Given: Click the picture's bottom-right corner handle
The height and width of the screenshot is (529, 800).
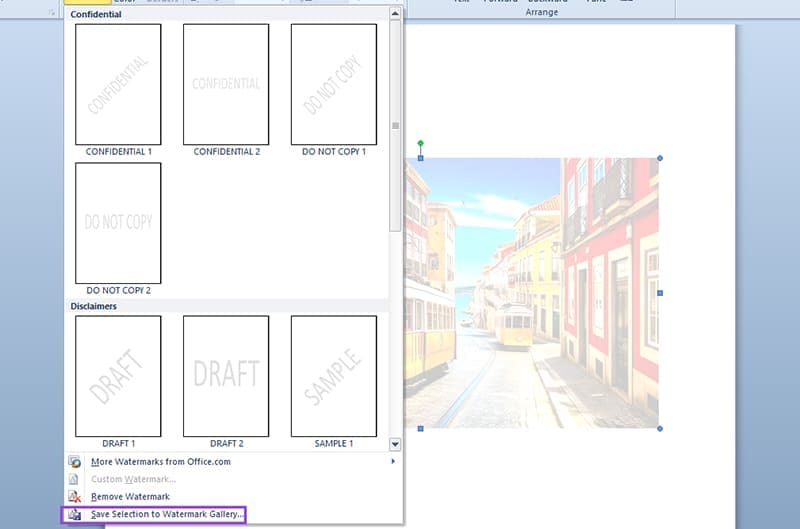Looking at the screenshot, I should point(659,428).
